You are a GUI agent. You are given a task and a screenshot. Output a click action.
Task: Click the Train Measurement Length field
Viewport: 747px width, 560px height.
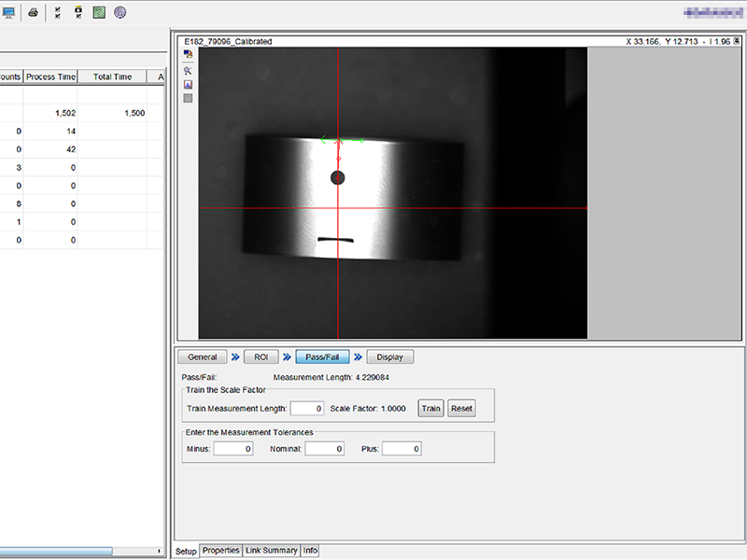pyautogui.click(x=306, y=409)
